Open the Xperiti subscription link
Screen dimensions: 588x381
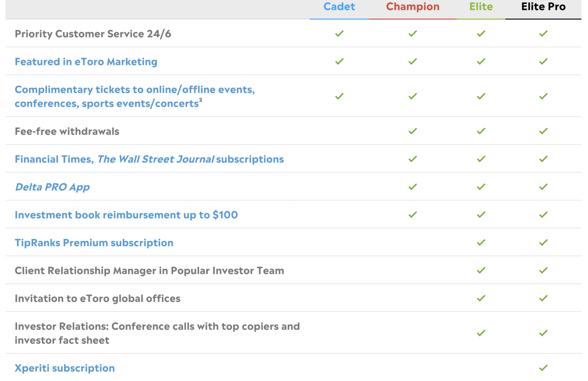click(64, 368)
